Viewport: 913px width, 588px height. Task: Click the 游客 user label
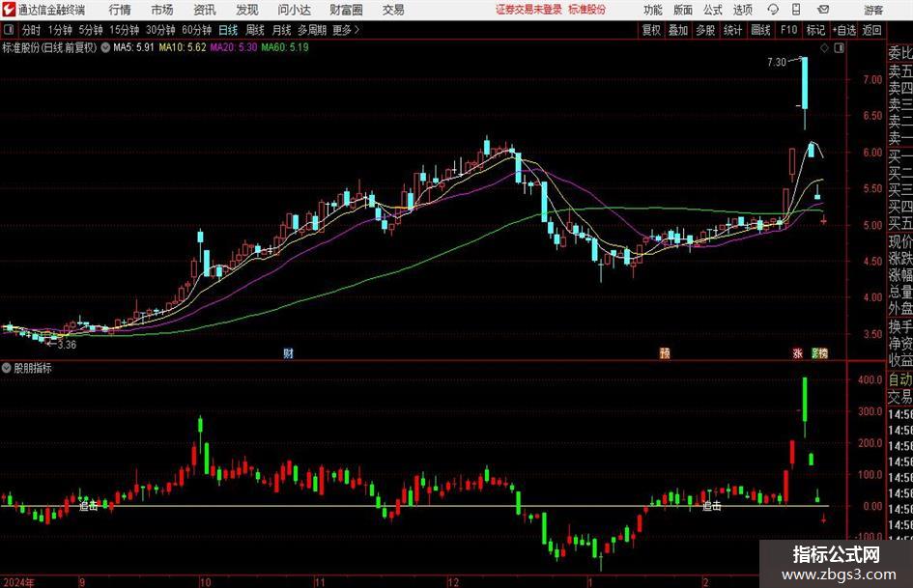873,10
